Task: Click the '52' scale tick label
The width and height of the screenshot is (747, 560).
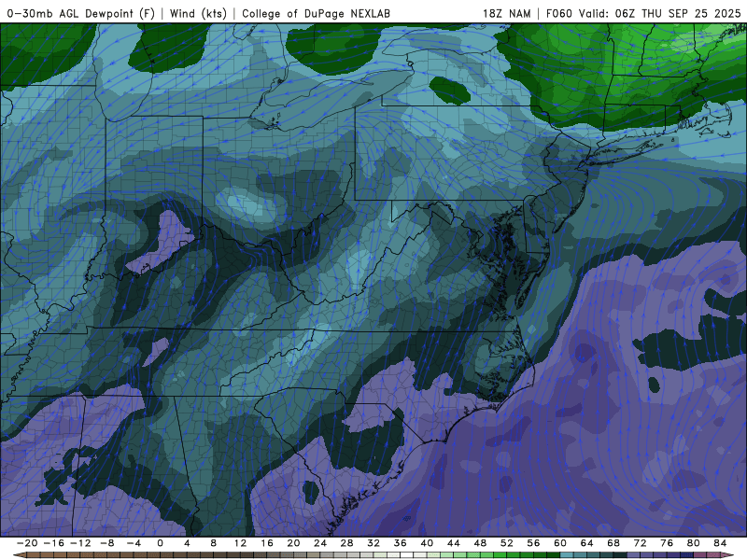Action: tap(507, 543)
